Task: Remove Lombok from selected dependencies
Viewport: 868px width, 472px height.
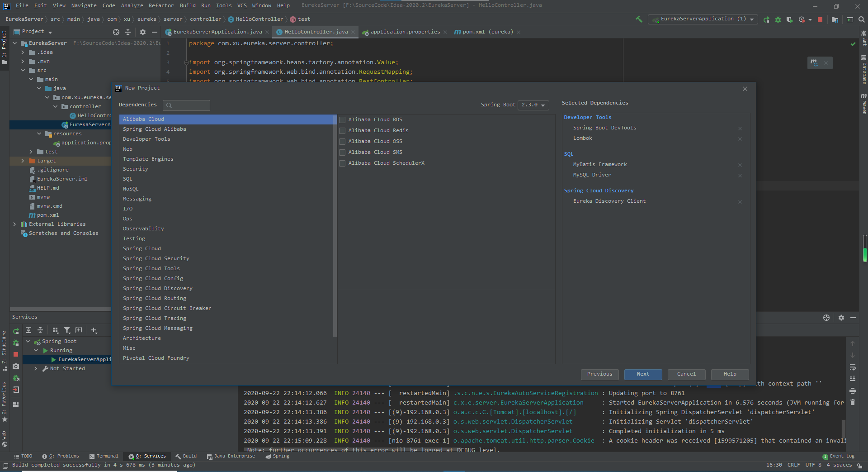Action: (x=740, y=139)
